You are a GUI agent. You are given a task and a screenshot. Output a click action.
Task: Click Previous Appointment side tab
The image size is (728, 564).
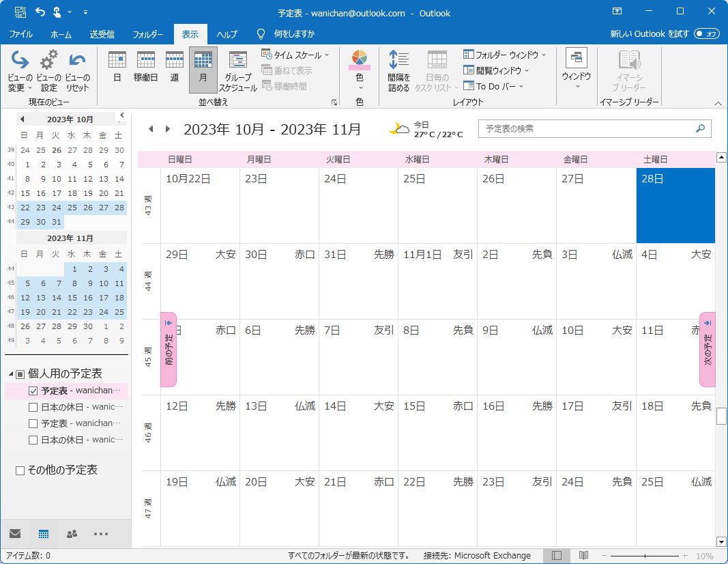169,350
